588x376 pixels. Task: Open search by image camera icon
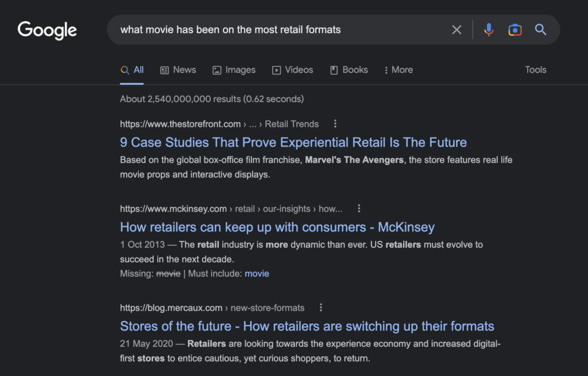pos(515,30)
